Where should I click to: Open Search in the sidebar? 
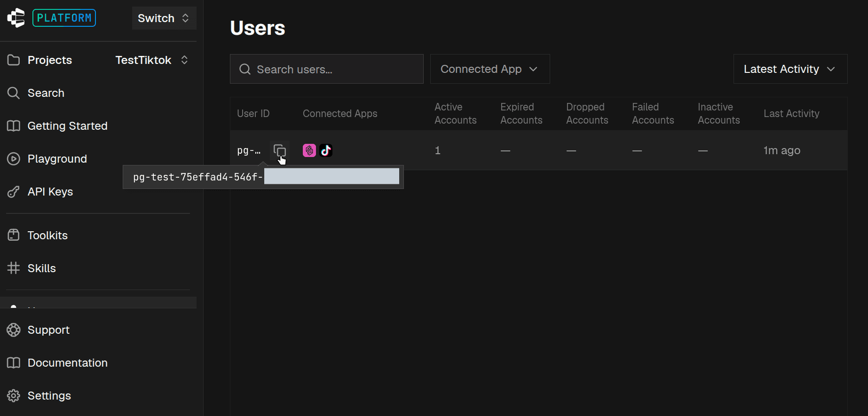[46, 93]
